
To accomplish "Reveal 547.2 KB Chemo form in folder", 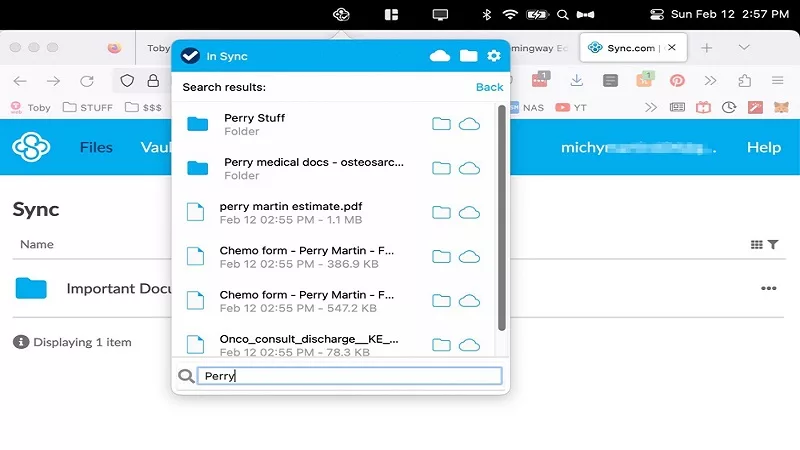I will pos(441,301).
